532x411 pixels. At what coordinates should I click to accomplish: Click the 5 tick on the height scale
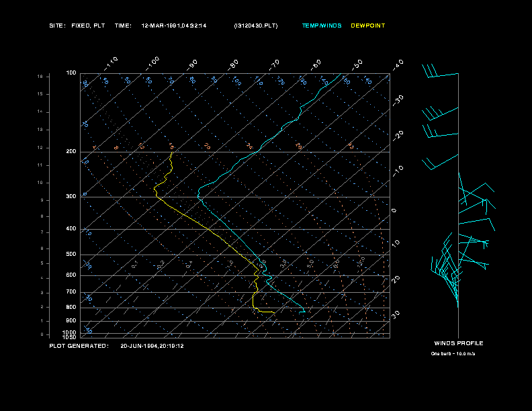click(x=42, y=263)
